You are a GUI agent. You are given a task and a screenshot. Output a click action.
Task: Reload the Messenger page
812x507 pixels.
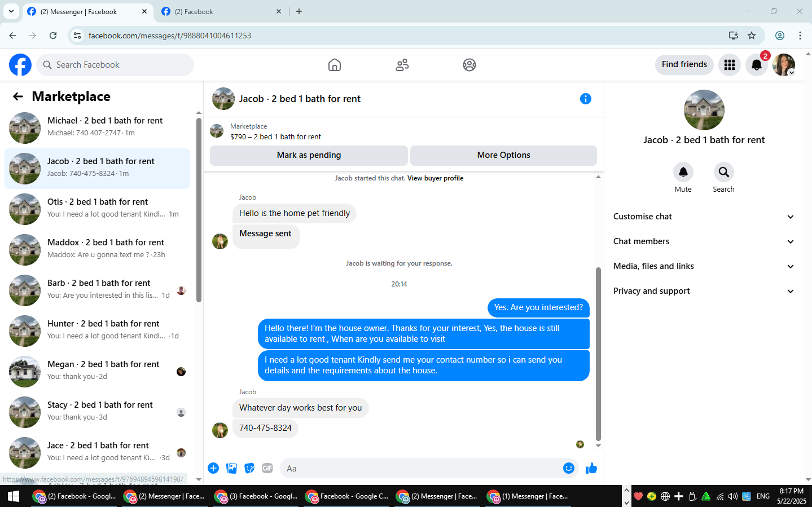point(53,36)
